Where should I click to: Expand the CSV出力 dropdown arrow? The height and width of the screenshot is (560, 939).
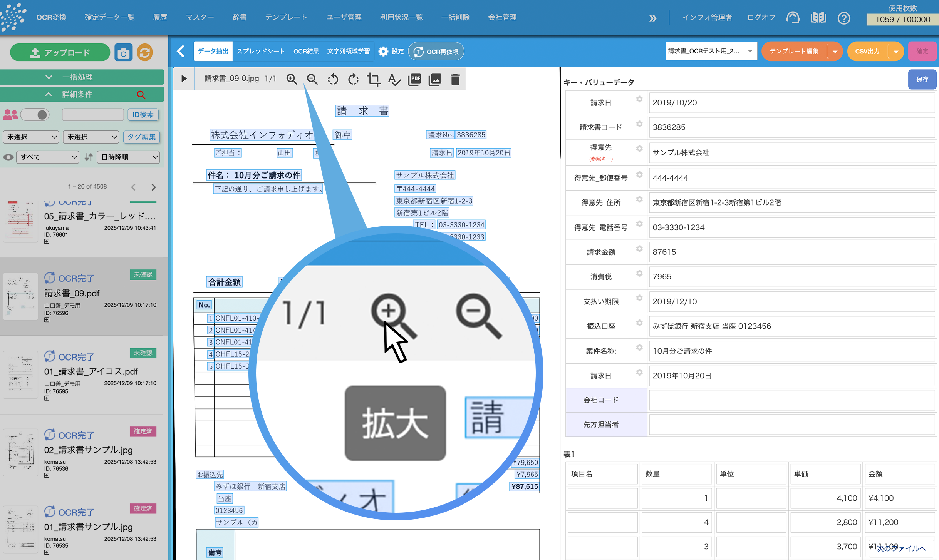tap(896, 51)
